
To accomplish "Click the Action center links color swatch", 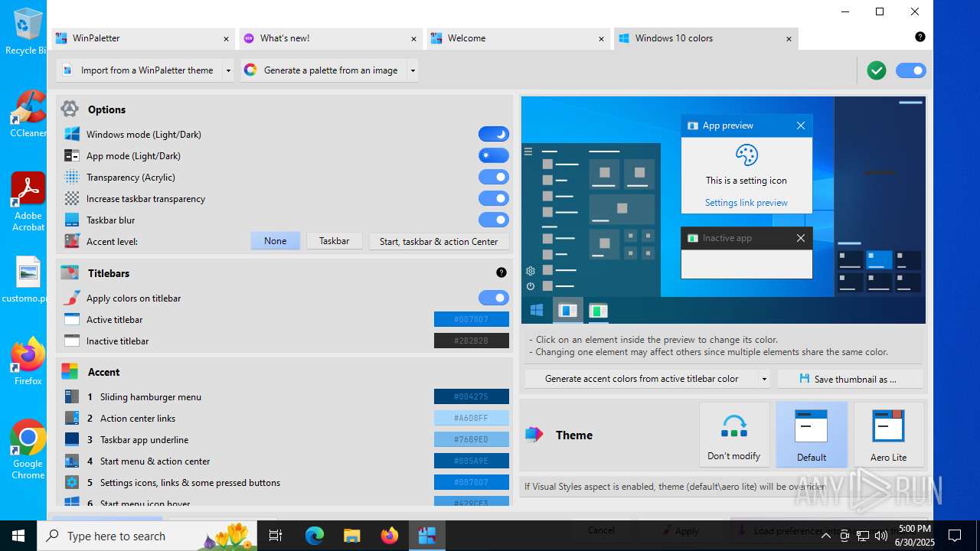I will (x=472, y=418).
